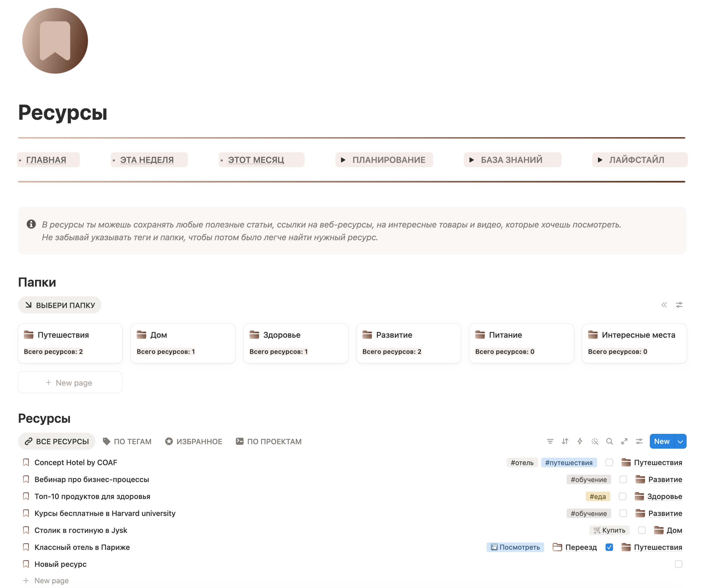Click folder icon on Дом card
The image size is (702, 588).
tap(141, 335)
